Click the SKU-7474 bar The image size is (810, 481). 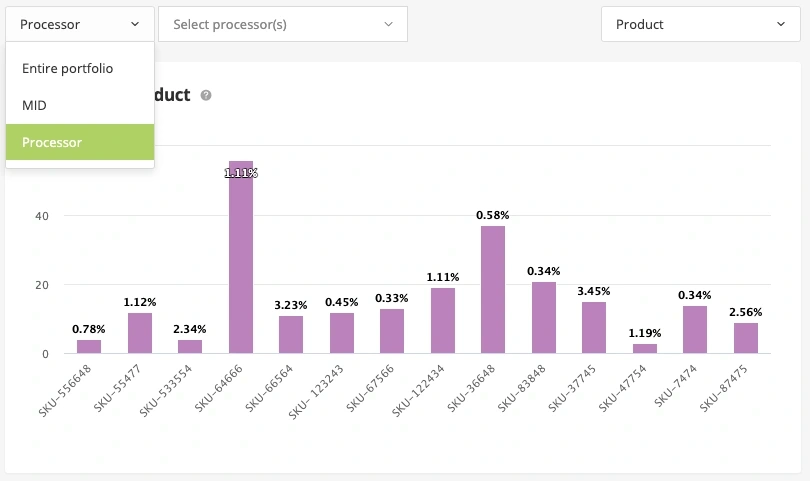[x=695, y=330]
